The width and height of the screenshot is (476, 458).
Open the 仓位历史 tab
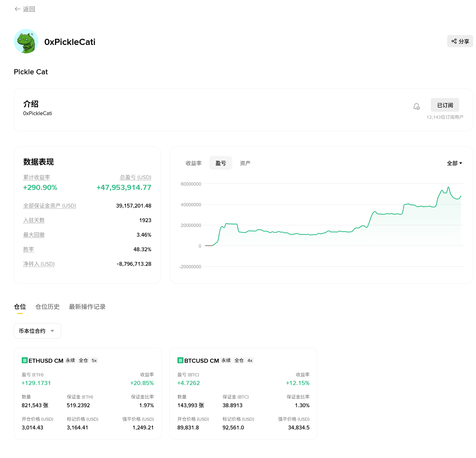tap(47, 307)
